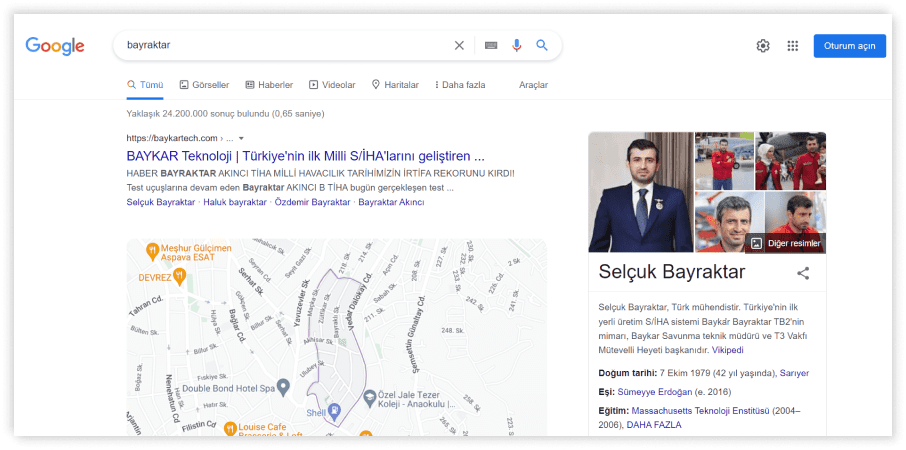The image size is (906, 450).
Task: Expand the Daha fazla menu
Action: pos(460,85)
